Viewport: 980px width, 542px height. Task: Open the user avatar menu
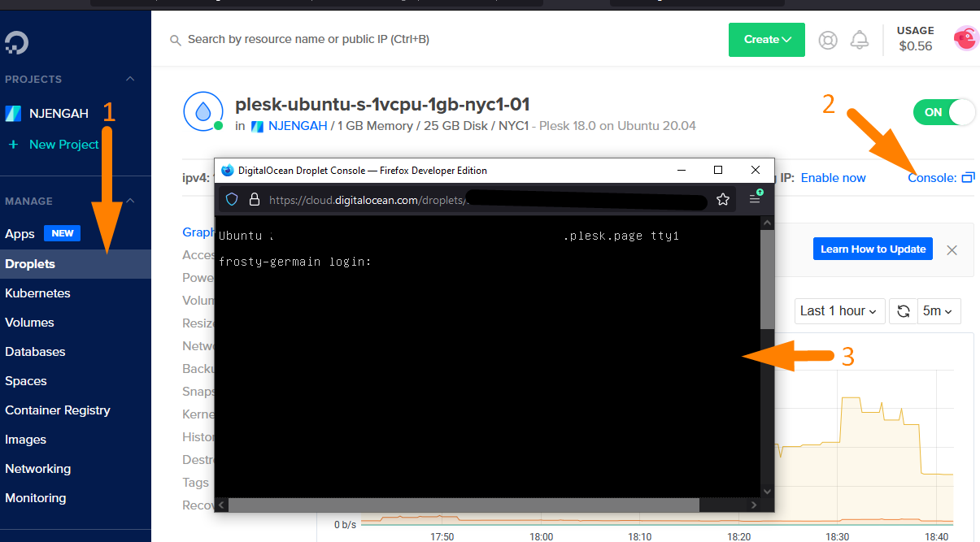click(965, 38)
